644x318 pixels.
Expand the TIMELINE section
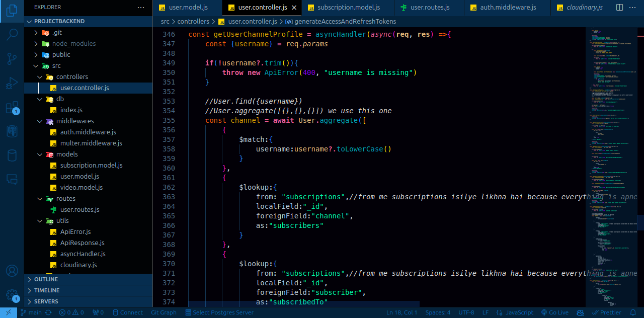click(88, 290)
